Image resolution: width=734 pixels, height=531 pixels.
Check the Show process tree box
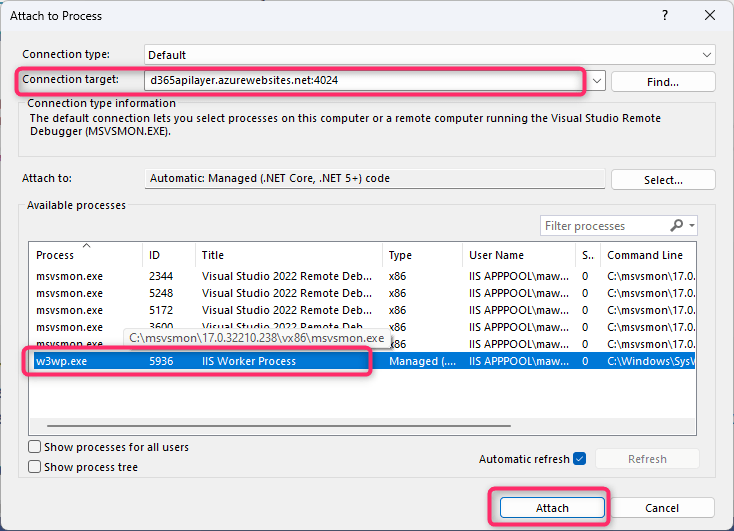[35, 467]
